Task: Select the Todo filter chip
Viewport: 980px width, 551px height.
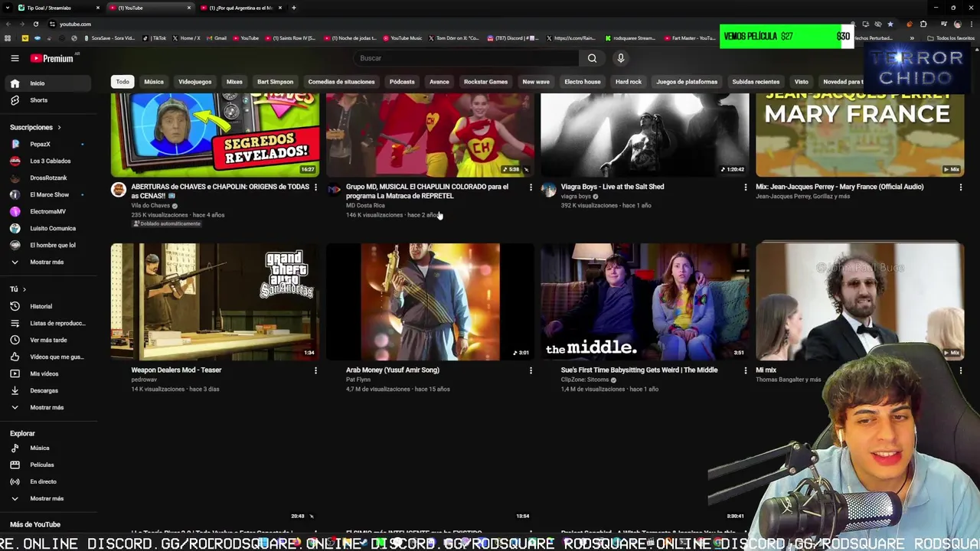Action: pos(122,82)
